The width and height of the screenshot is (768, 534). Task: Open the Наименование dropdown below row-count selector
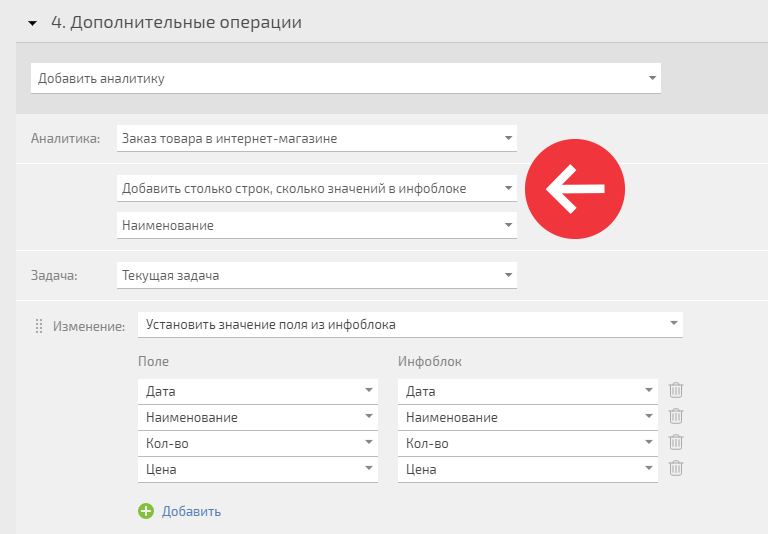(317, 225)
